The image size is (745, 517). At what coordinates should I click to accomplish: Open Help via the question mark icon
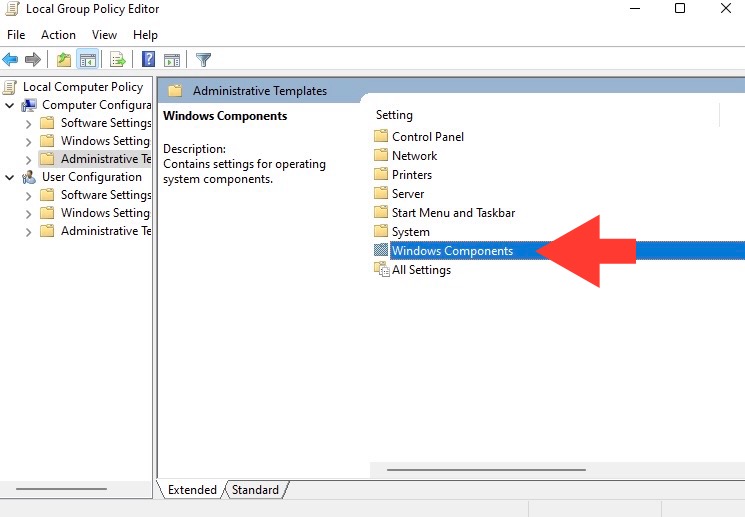pyautogui.click(x=148, y=60)
